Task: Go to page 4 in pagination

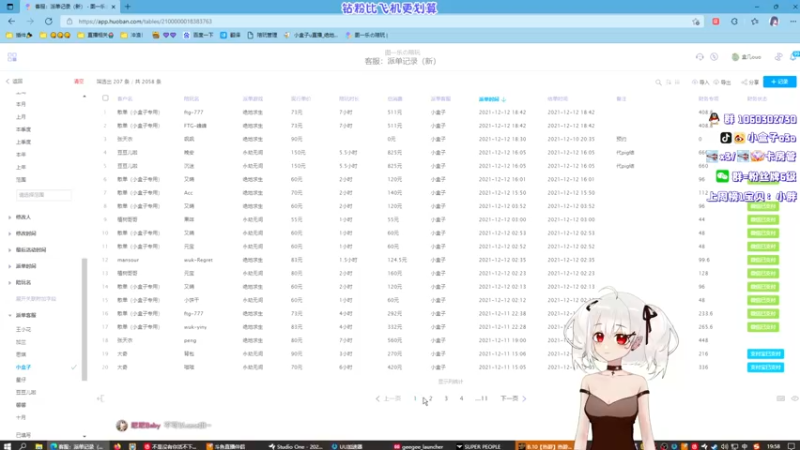Action: [461, 398]
